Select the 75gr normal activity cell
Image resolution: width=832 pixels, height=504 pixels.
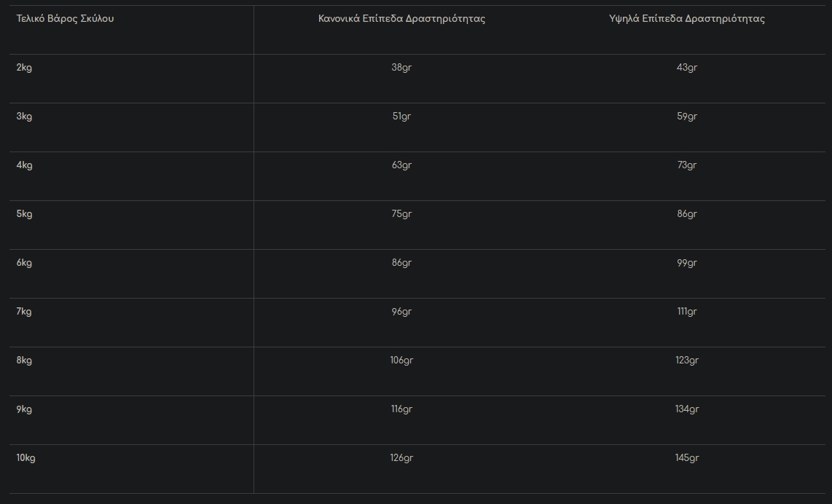point(401,214)
